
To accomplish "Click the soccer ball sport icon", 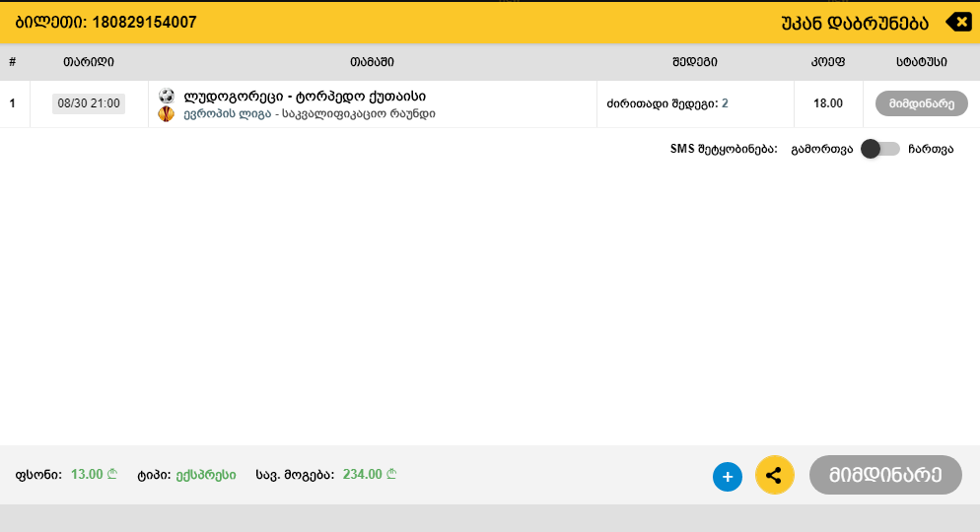I will (167, 96).
